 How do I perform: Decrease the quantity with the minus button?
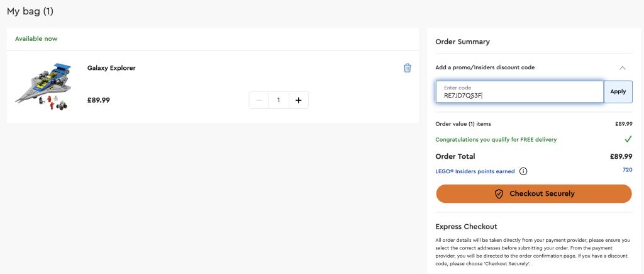click(259, 100)
